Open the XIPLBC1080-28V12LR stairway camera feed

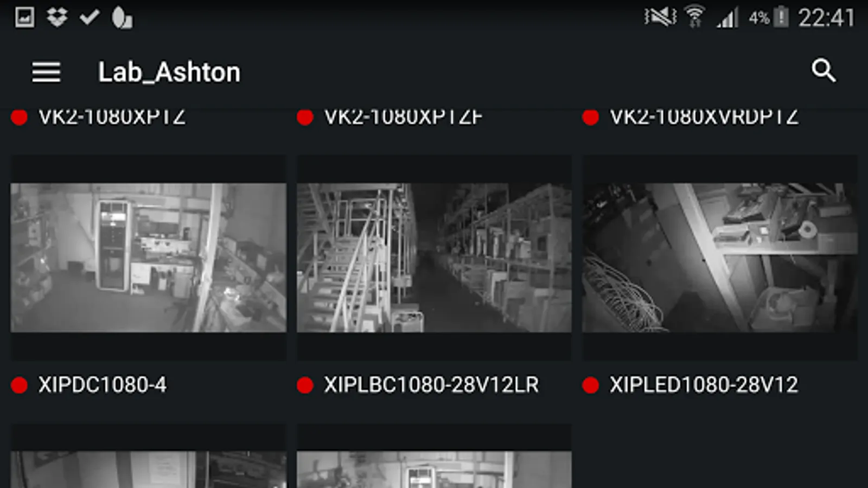click(434, 258)
